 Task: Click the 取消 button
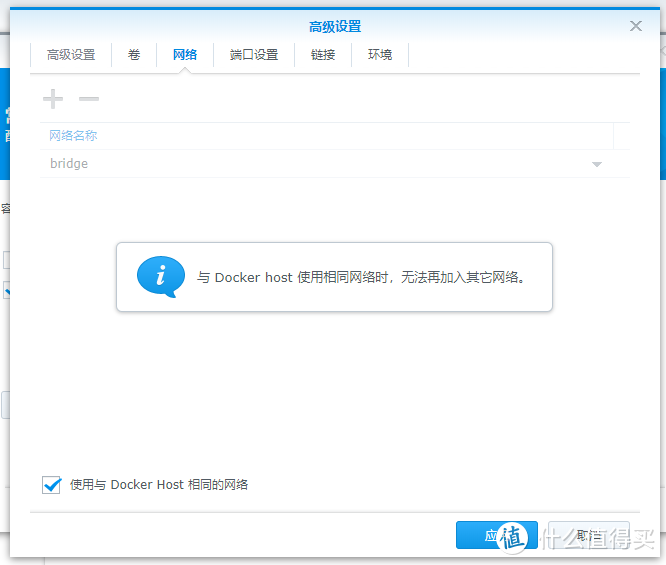pos(589,535)
